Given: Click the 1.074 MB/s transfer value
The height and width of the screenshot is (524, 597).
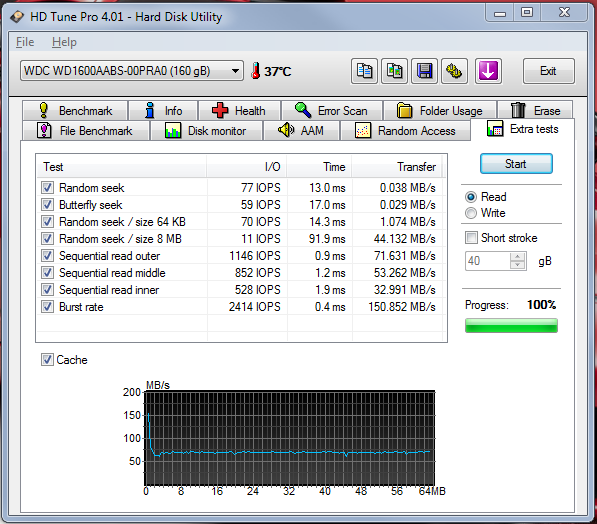Looking at the screenshot, I should pos(408,222).
